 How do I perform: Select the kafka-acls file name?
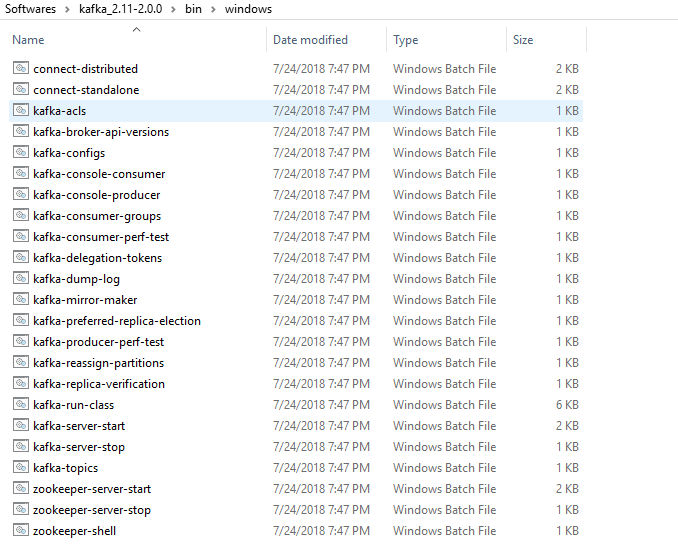60,111
